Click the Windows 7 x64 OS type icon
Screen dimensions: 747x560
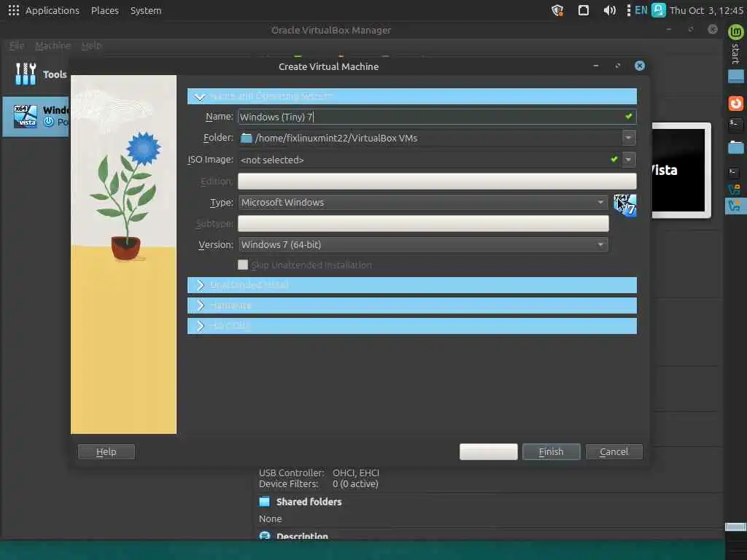point(624,205)
